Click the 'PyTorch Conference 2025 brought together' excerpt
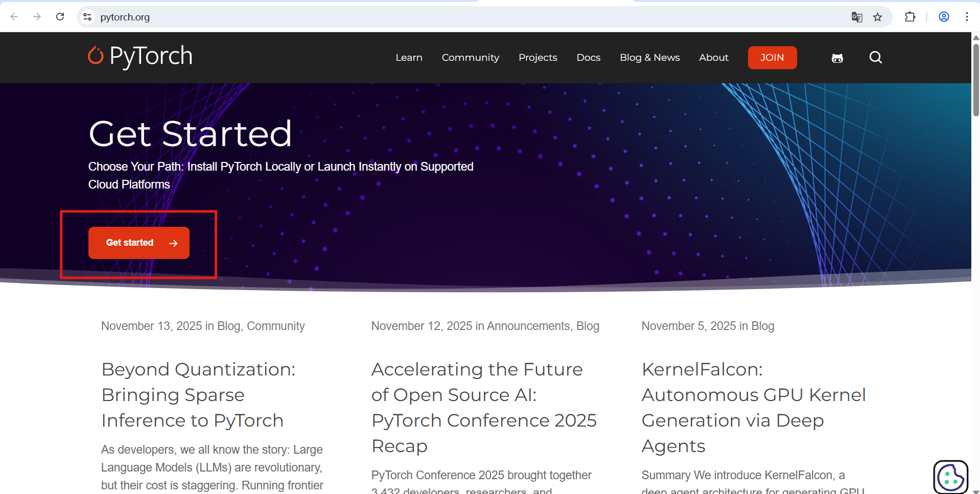 pyautogui.click(x=481, y=481)
